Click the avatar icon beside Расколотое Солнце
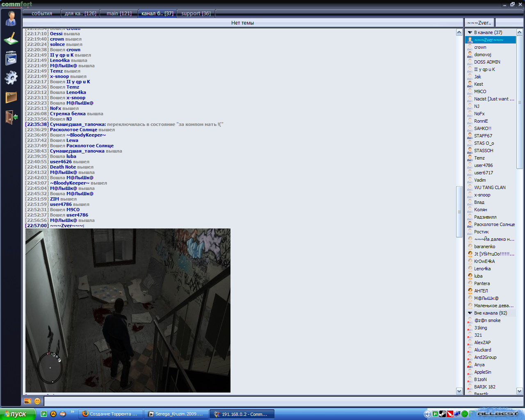 click(470, 224)
